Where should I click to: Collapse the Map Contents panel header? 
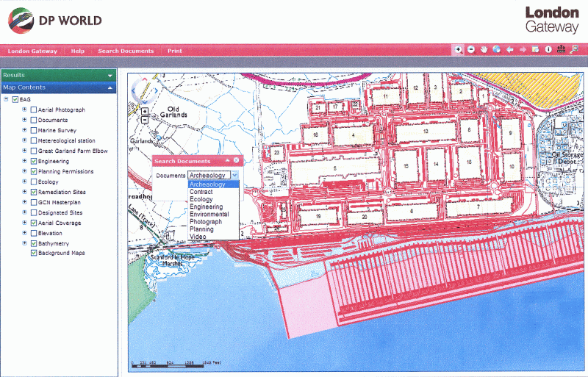pyautogui.click(x=59, y=87)
